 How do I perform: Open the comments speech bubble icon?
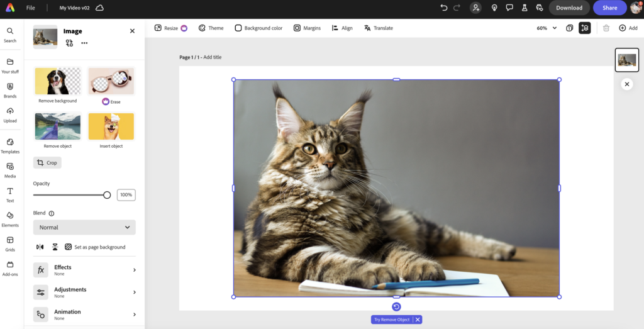click(509, 8)
